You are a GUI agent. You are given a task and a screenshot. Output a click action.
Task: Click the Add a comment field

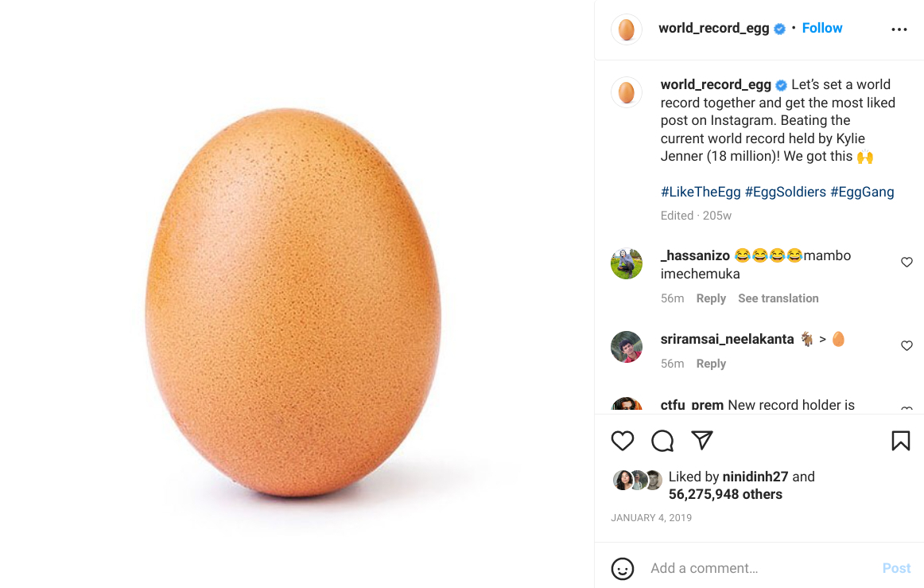[x=760, y=569]
